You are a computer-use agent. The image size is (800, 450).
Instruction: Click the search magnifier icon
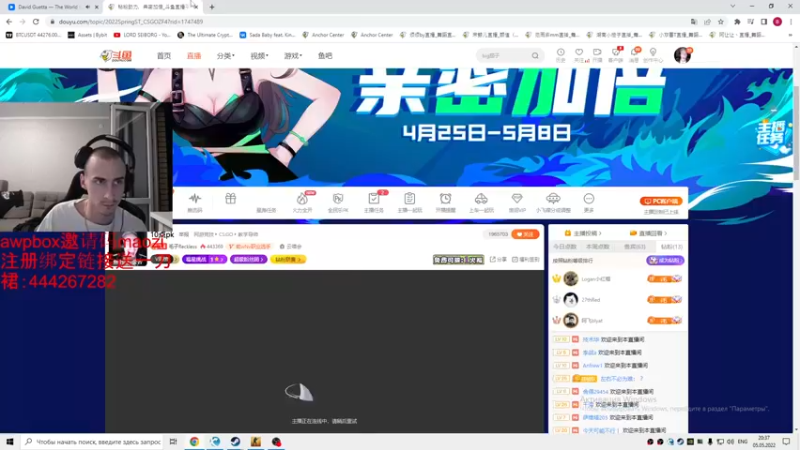tap(535, 56)
